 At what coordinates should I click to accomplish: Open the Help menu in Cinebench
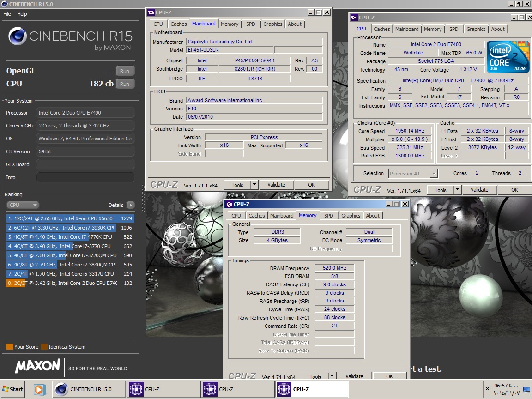(x=22, y=14)
